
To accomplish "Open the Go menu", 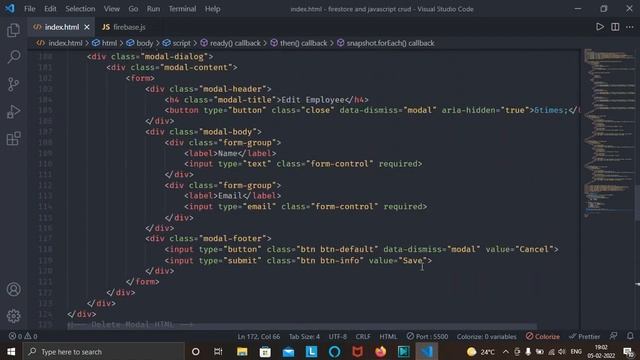I will point(133,9).
